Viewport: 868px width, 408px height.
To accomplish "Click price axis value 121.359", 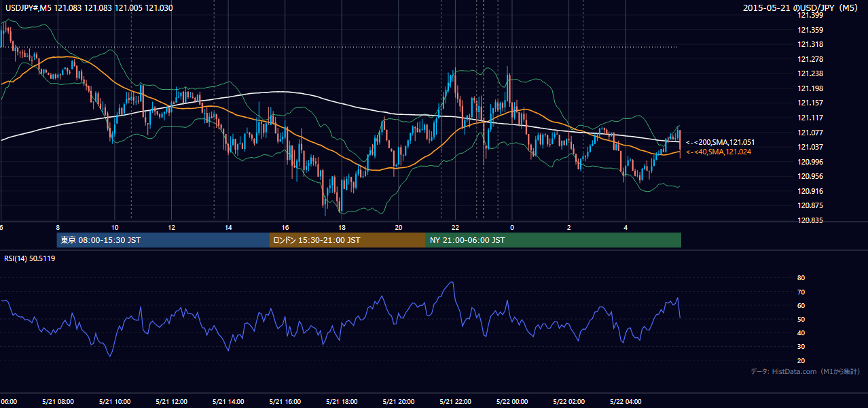I will pyautogui.click(x=811, y=30).
